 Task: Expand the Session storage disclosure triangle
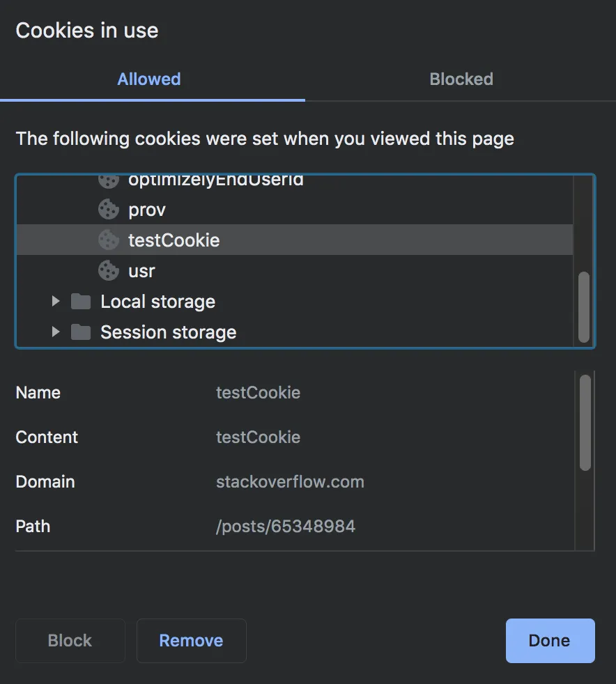(x=56, y=332)
